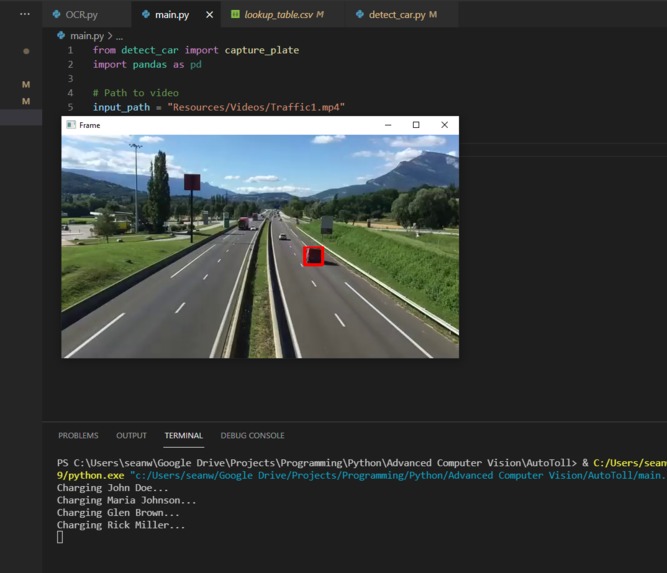Open the lookup_table.csv tab
The image size is (667, 573).
(x=283, y=14)
